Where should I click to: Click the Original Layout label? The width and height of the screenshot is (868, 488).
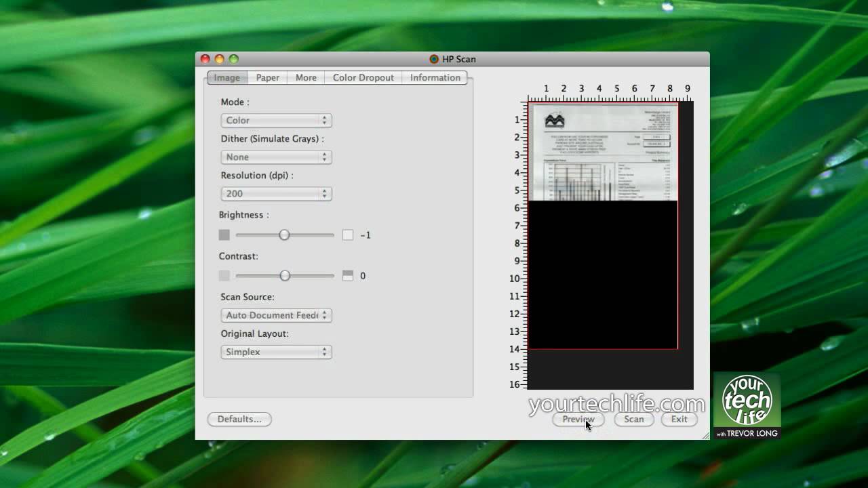click(255, 333)
